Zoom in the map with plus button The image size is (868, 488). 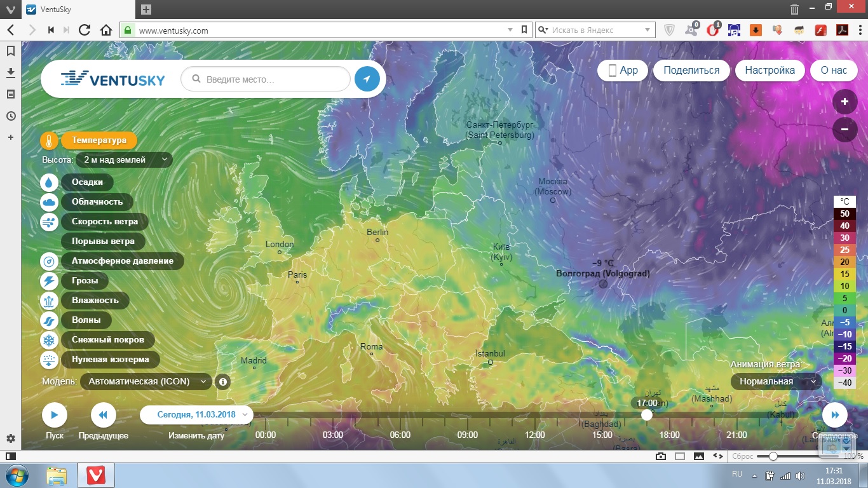(844, 102)
